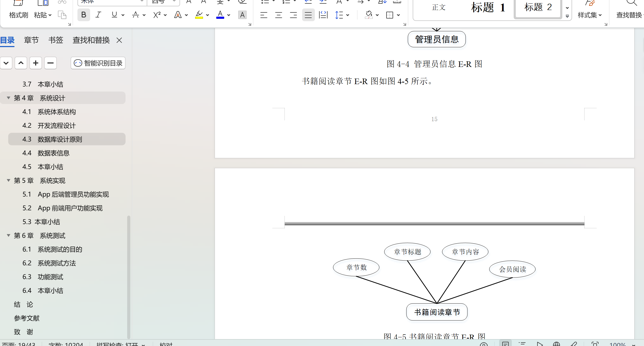Viewport: 644px width, 346px height.
Task: Jump to 4.4 数据表信息 heading
Action: point(53,153)
